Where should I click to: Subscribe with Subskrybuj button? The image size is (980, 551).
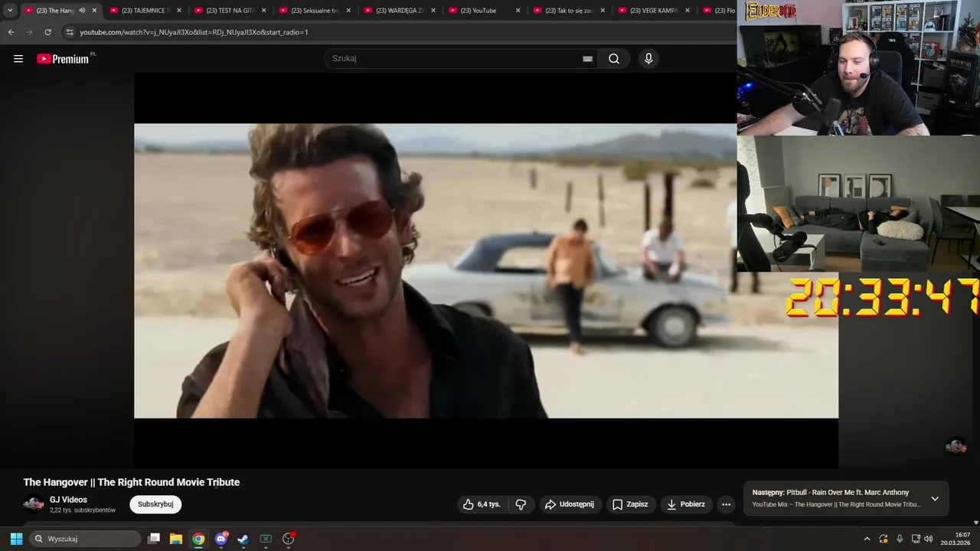point(155,504)
